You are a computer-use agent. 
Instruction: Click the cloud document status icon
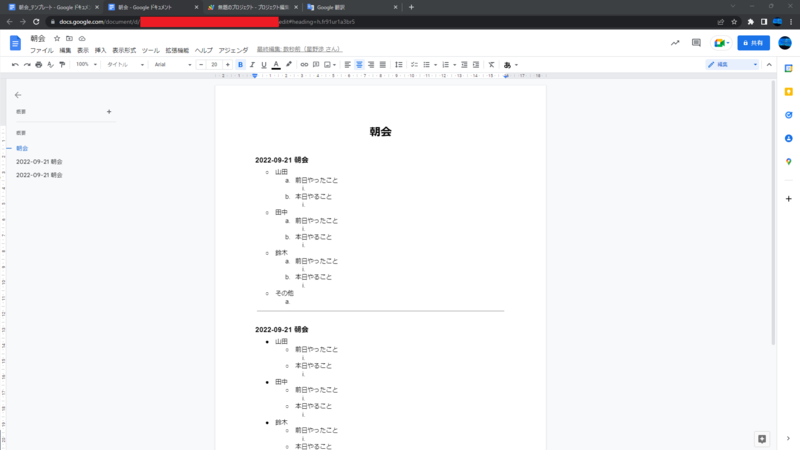pyautogui.click(x=82, y=39)
